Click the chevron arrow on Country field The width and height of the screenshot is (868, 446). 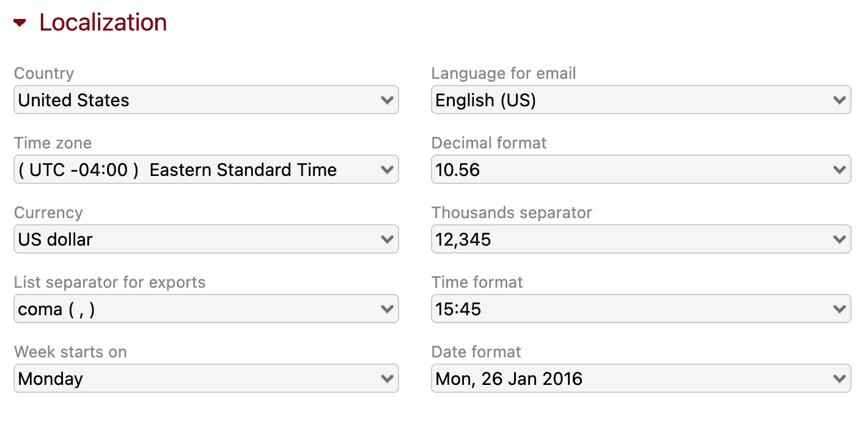(387, 100)
